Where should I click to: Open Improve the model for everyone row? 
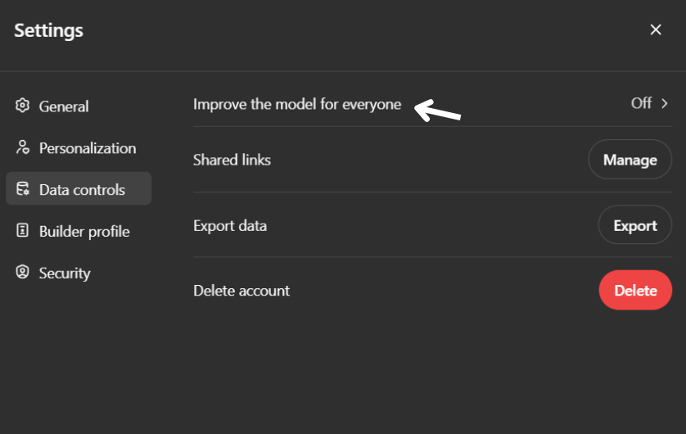(297, 104)
